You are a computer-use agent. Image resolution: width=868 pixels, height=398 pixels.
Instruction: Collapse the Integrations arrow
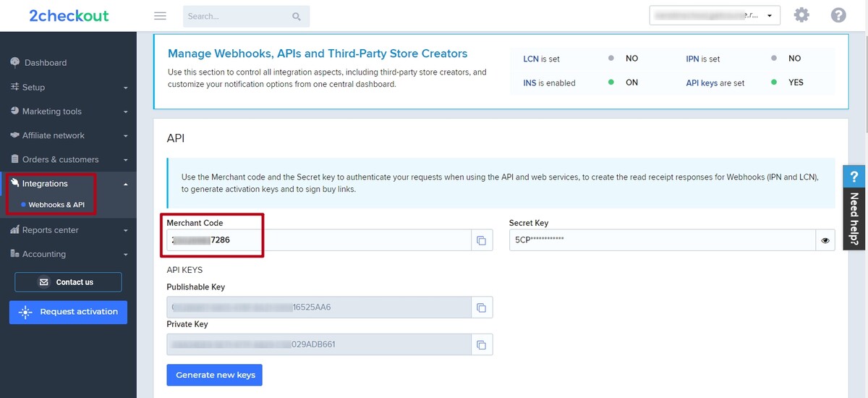tap(125, 184)
